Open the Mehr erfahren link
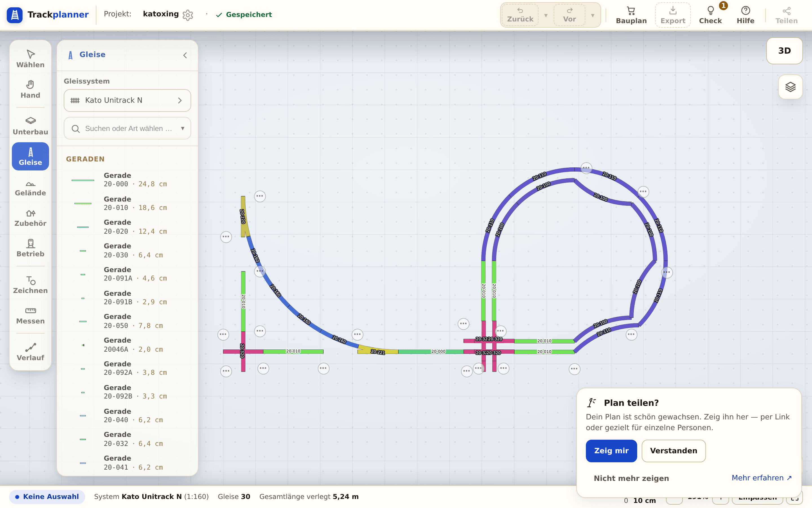 coord(762,478)
